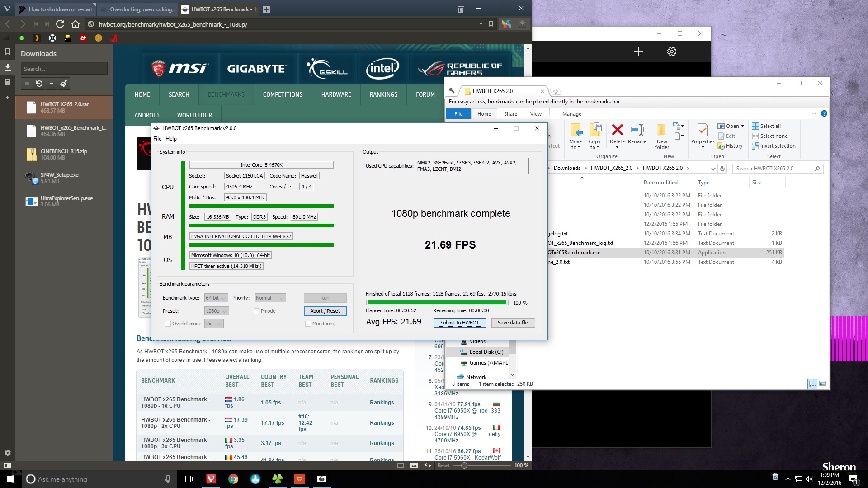Screen dimensions: 868x488
Task: Enable the Monitoring checkbox
Action: click(x=308, y=324)
